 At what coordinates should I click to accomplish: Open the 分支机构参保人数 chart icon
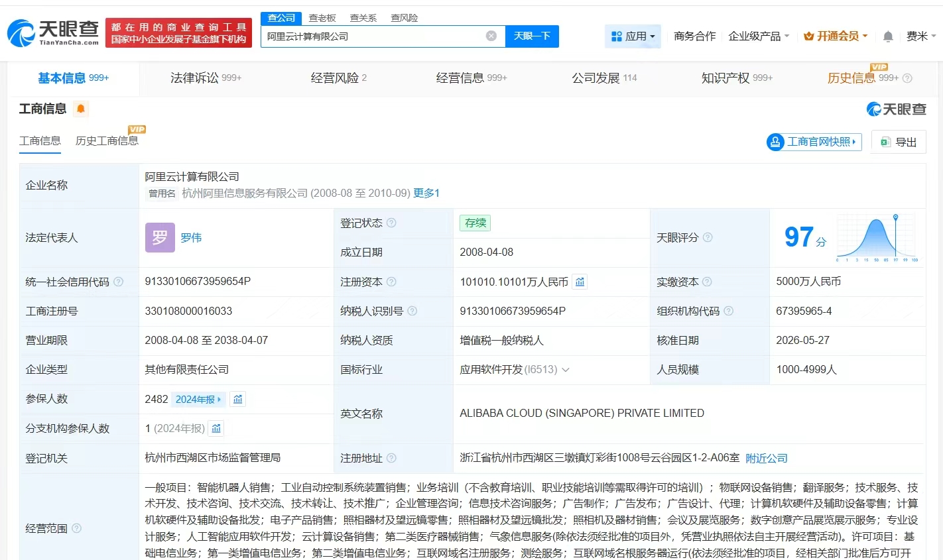coord(216,429)
